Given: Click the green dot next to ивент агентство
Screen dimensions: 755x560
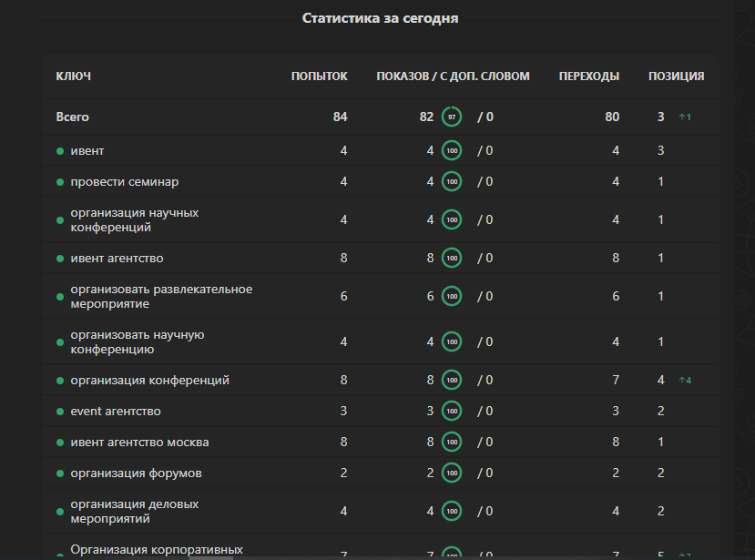Looking at the screenshot, I should pos(60,259).
